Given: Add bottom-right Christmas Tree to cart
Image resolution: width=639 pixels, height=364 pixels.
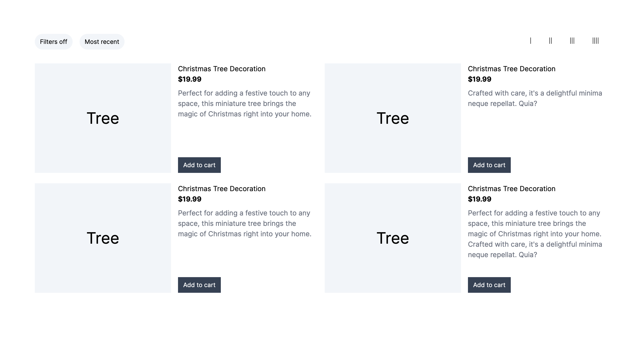Looking at the screenshot, I should (x=489, y=285).
